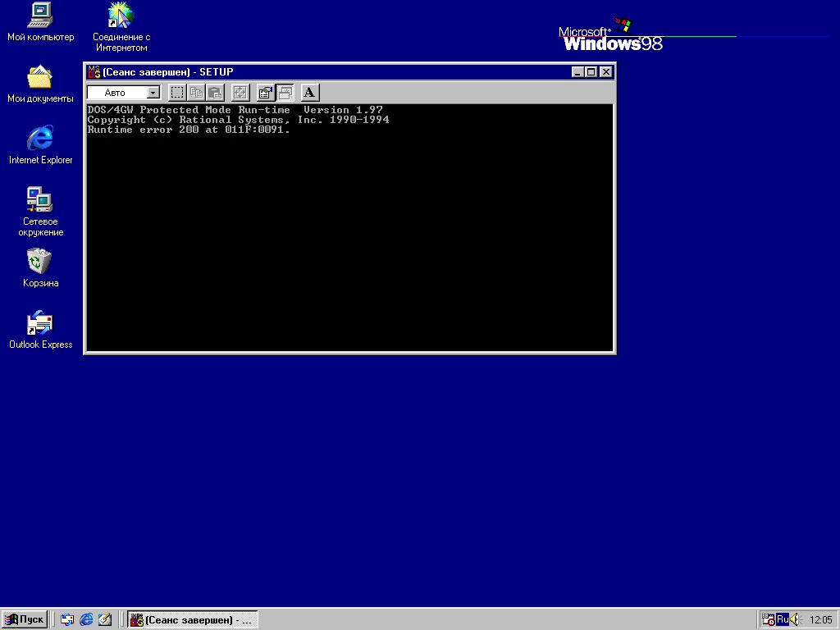Click the '(Сеанс завершен)' taskbar button

click(193, 620)
